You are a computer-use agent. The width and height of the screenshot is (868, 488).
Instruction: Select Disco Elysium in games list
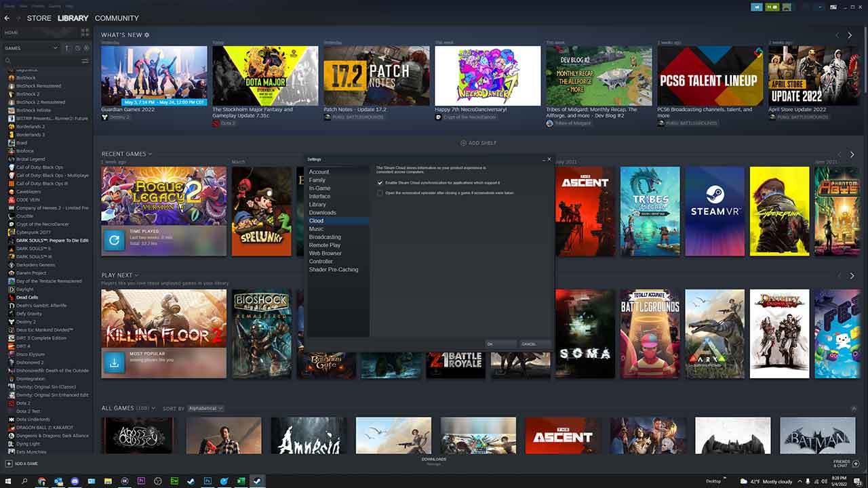[31, 354]
